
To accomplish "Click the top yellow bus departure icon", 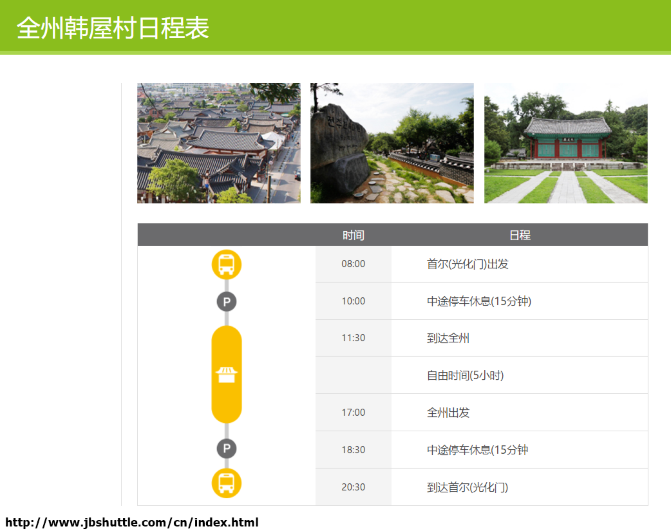I will coord(227,264).
